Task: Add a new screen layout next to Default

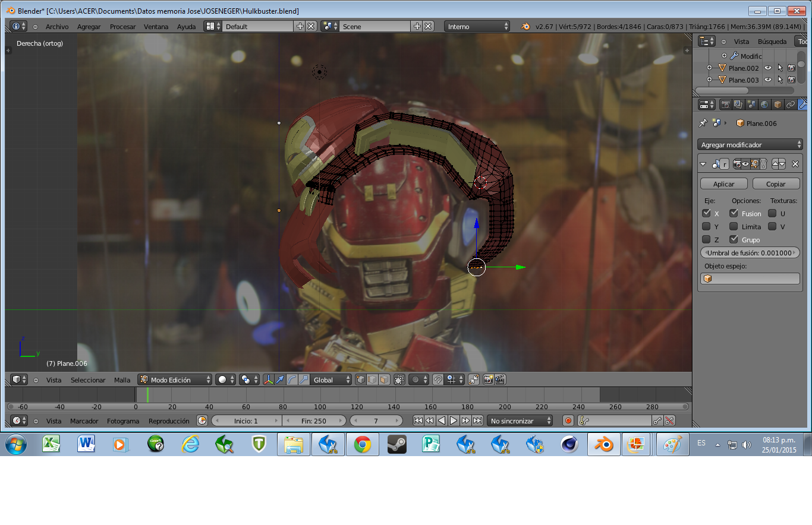Action: 300,27
